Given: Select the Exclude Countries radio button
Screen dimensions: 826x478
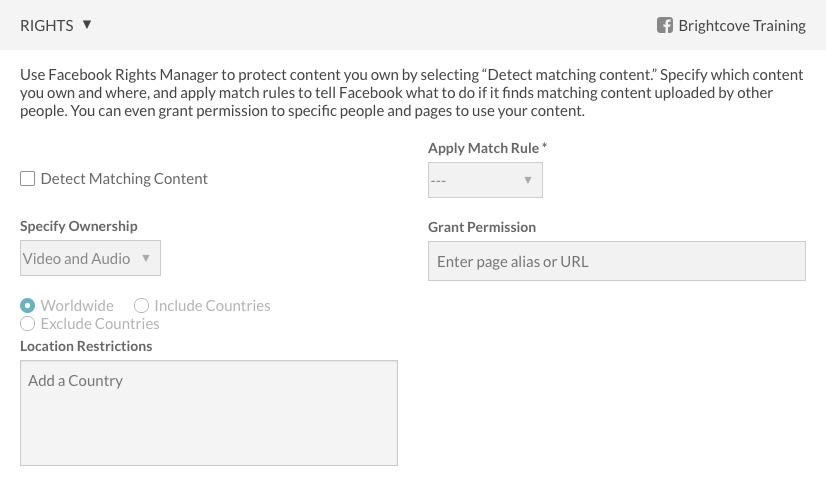Looking at the screenshot, I should (x=28, y=324).
